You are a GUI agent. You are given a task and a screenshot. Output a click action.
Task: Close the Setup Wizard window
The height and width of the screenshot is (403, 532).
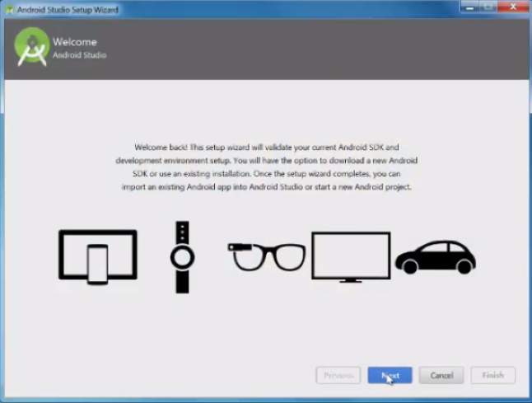[x=513, y=7]
